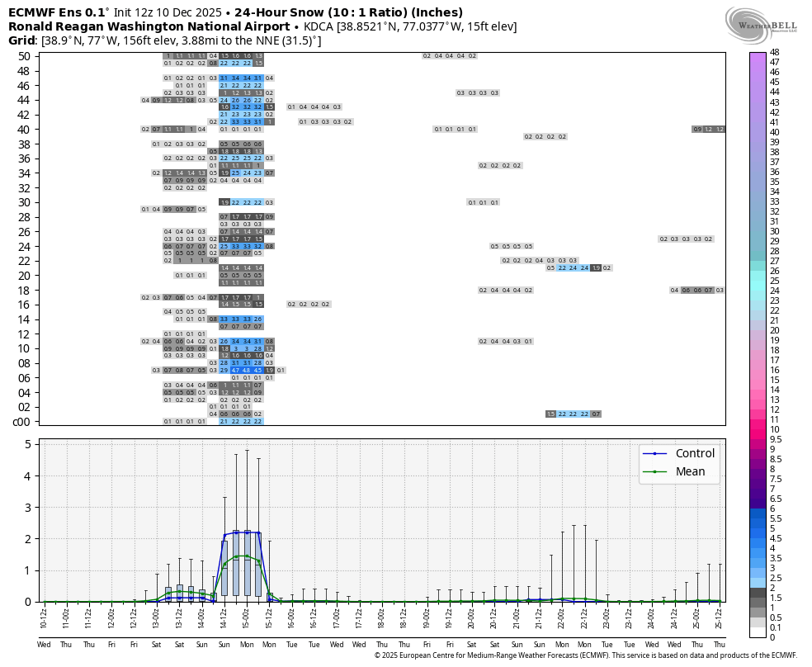The height and width of the screenshot is (667, 812).
Task: Pick the dark blue color at colorbar level 6
Action: 758,509
